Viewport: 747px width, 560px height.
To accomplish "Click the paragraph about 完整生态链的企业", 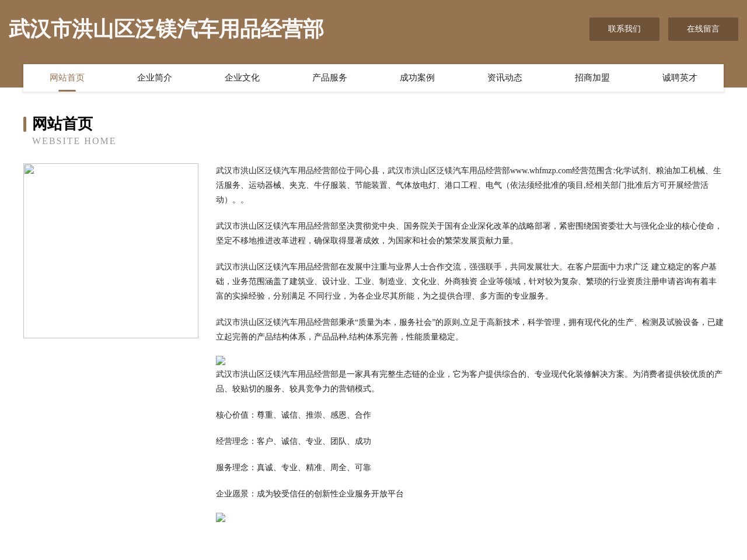I will tap(470, 381).
